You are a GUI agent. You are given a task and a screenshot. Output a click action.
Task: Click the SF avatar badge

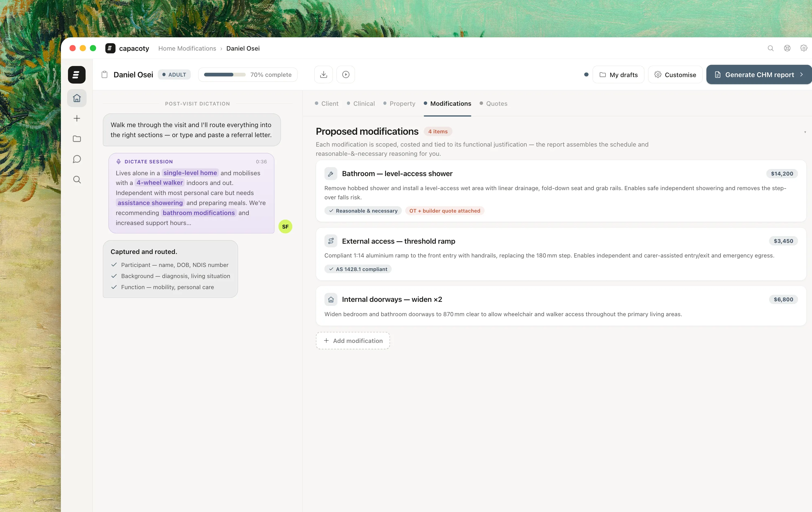(x=285, y=226)
